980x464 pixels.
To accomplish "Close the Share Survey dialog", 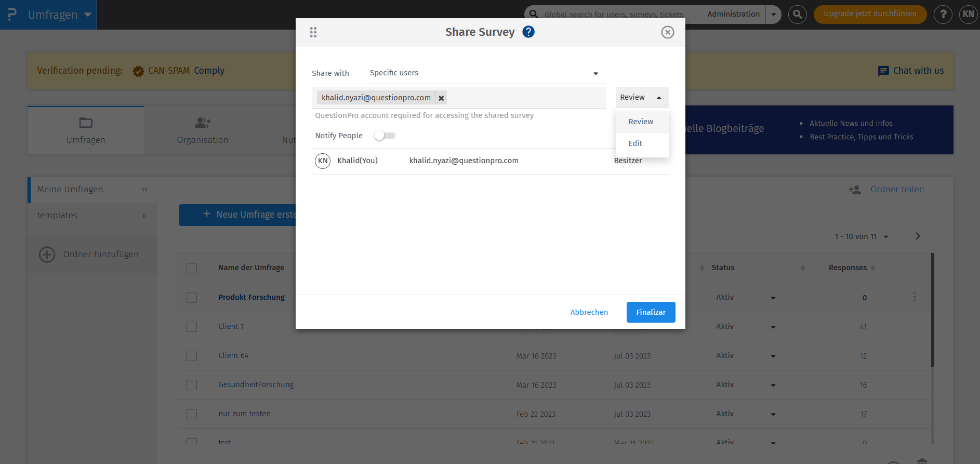I will pos(668,32).
